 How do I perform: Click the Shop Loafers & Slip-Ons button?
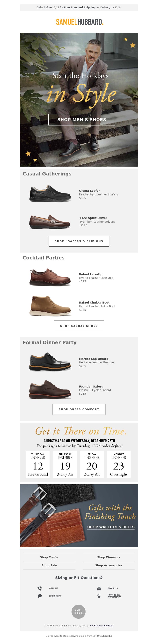coord(79,241)
